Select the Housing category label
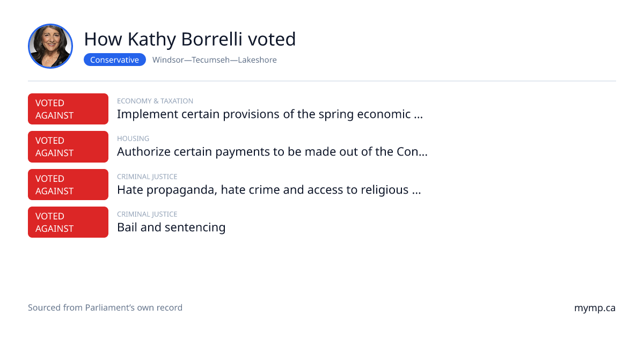644x338 pixels. click(133, 138)
